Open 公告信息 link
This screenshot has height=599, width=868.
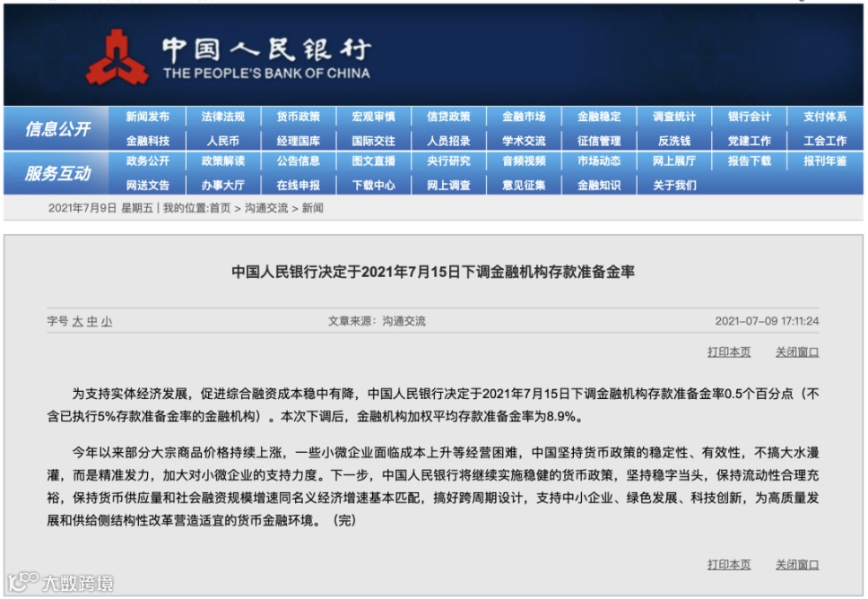299,161
